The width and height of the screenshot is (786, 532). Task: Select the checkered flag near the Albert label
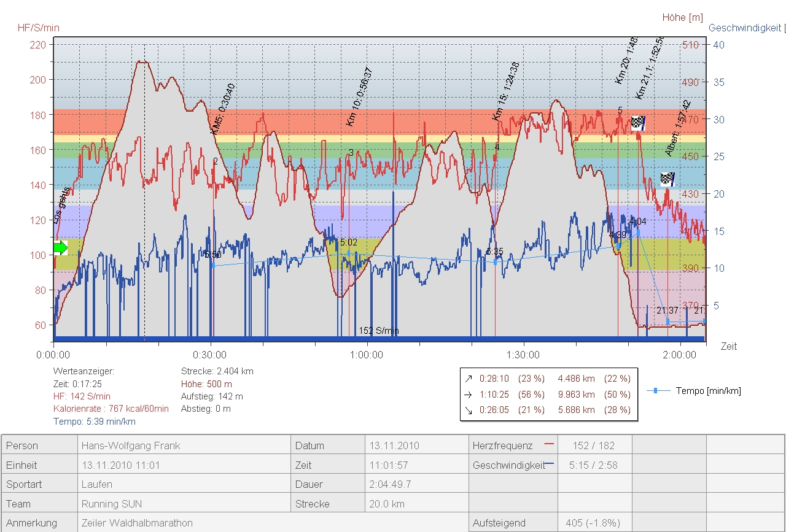pyautogui.click(x=667, y=179)
